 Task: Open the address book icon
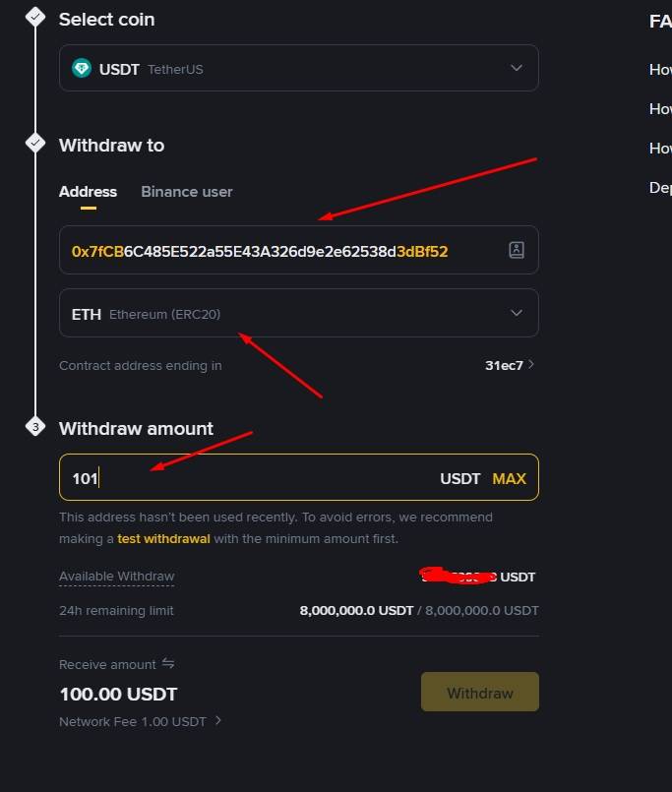pos(517,250)
